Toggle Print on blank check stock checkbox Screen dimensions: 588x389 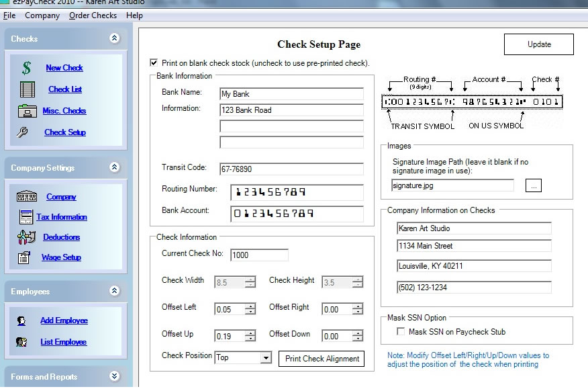154,62
